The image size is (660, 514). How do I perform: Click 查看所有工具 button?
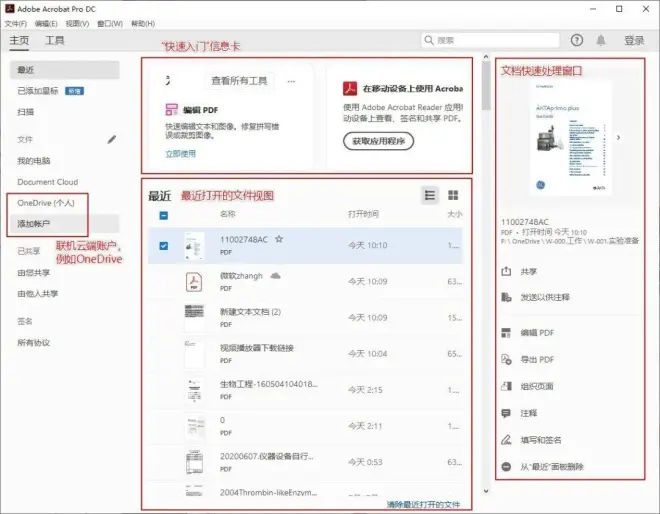(239, 81)
